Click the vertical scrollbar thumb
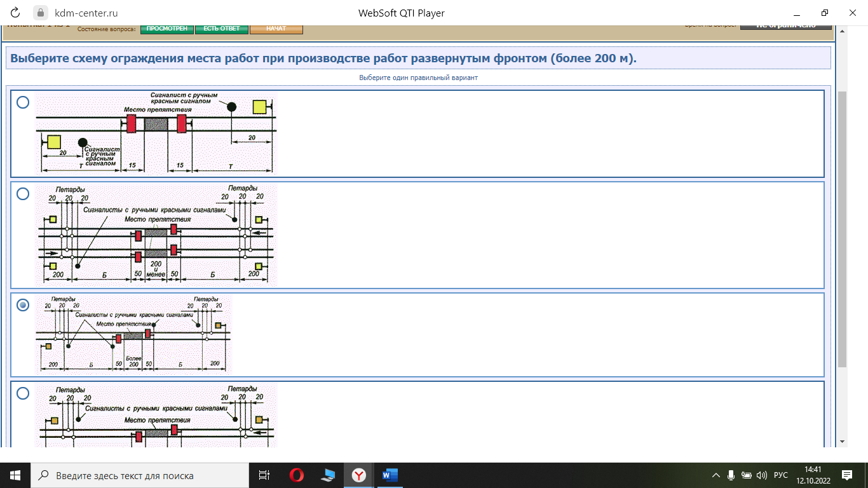The width and height of the screenshot is (868, 488). (842, 229)
